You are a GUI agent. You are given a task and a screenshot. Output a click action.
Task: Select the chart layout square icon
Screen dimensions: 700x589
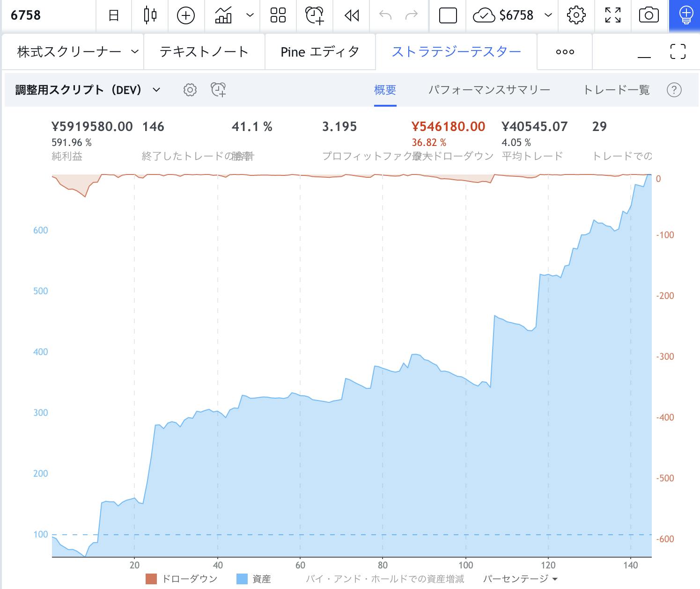[448, 15]
